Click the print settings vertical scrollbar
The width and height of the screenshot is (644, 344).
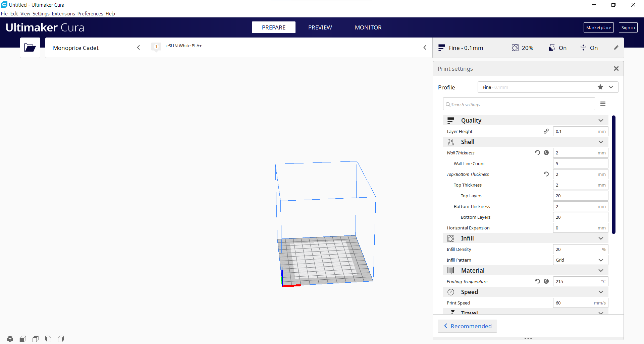[x=613, y=175]
